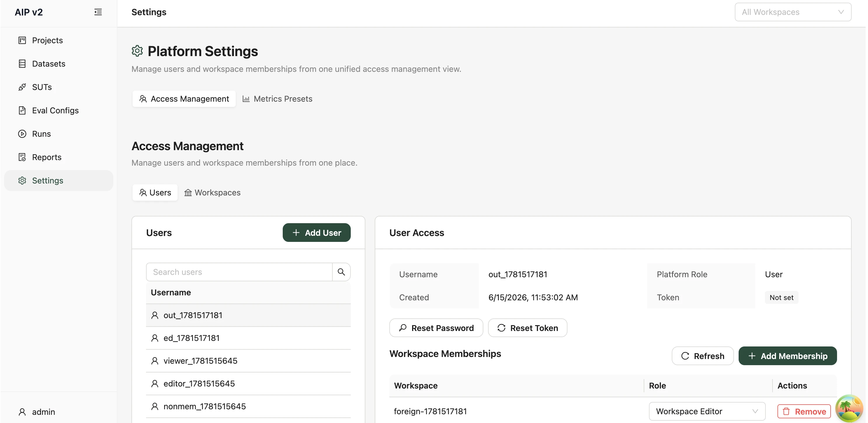
Task: Go to SUTs page
Action: (59, 87)
